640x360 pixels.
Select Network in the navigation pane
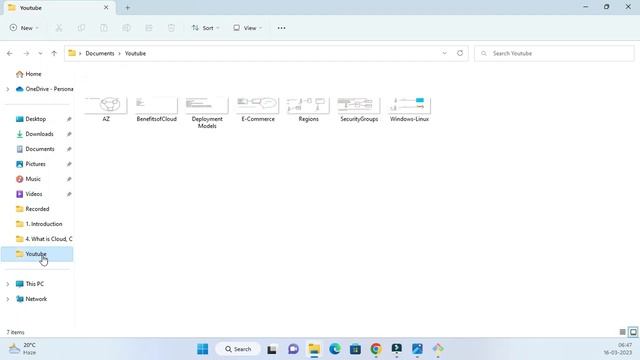click(37, 299)
